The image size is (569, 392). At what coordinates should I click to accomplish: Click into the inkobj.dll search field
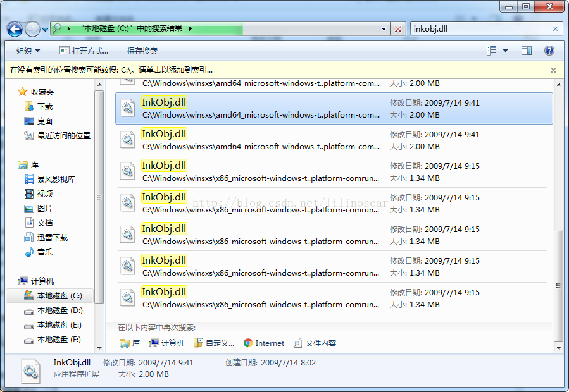coord(481,29)
